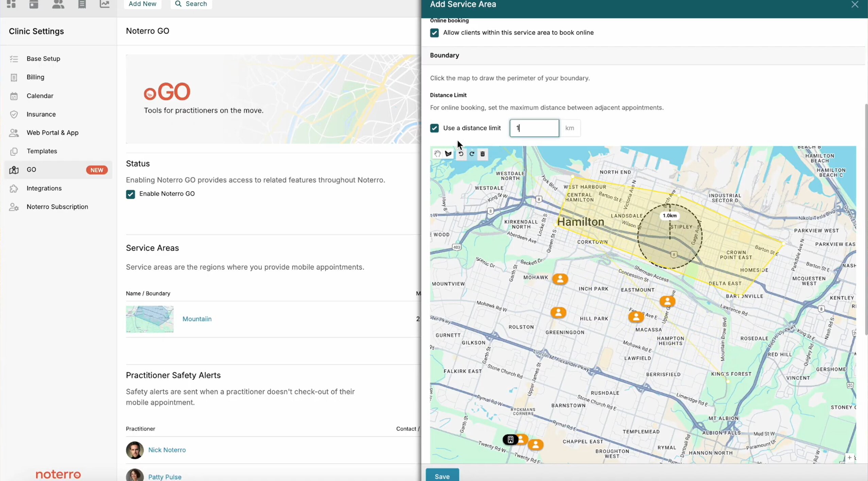The image size is (868, 481).
Task: Save the new service area
Action: point(442,476)
